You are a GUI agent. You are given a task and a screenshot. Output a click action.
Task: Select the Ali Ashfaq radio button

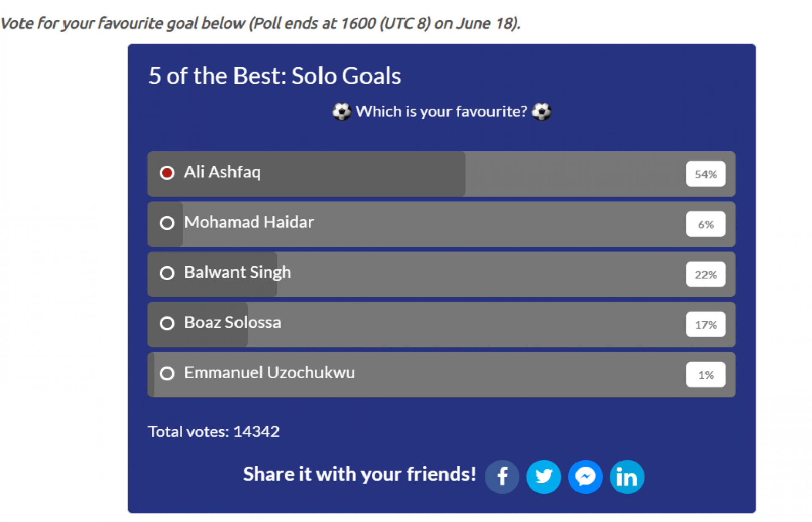(x=167, y=173)
